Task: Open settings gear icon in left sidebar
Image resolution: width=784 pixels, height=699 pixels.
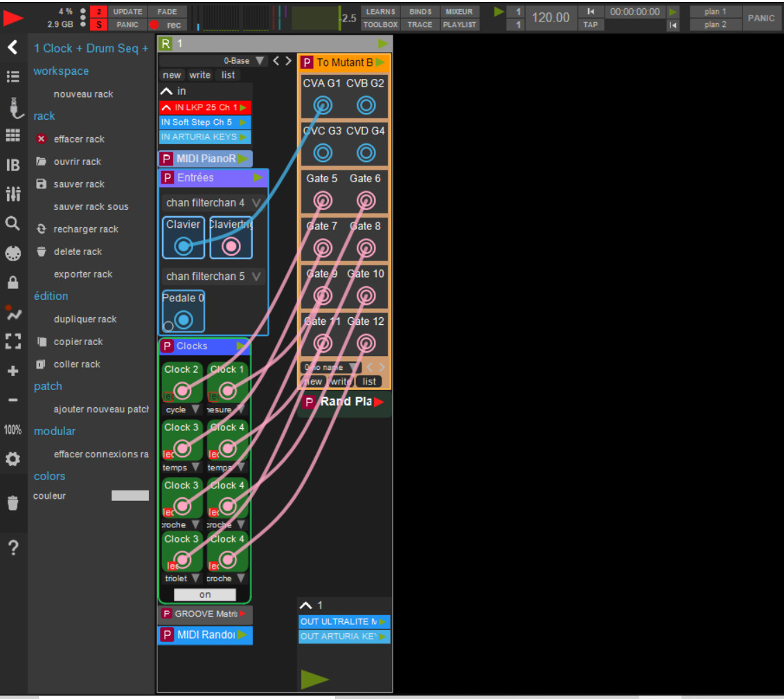Action: 12,459
